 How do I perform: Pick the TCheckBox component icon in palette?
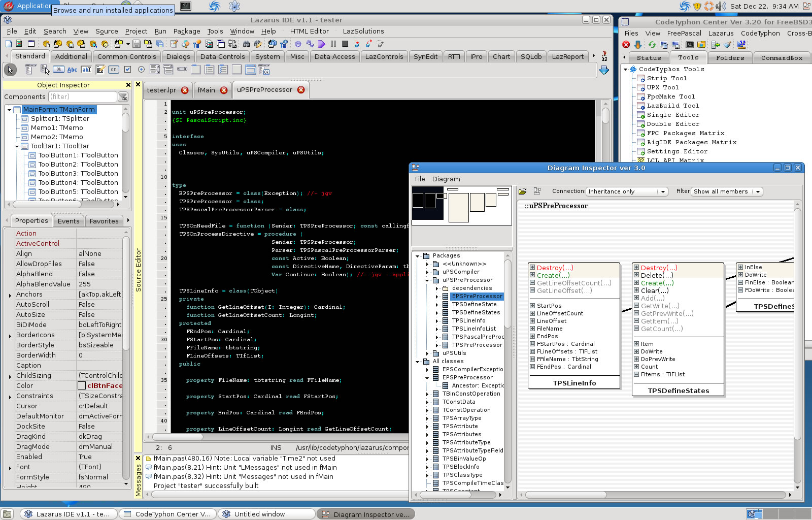pos(127,70)
